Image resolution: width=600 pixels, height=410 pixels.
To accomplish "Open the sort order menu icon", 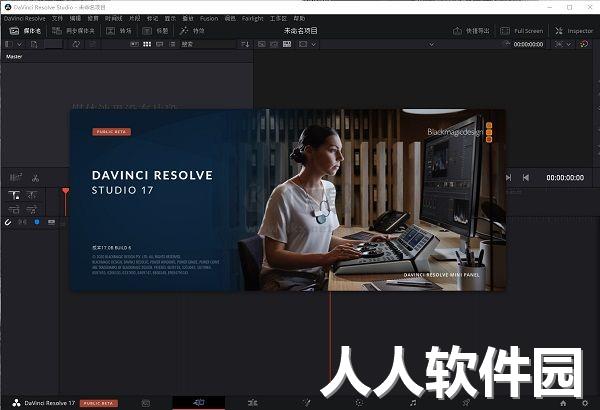I will click(x=245, y=44).
